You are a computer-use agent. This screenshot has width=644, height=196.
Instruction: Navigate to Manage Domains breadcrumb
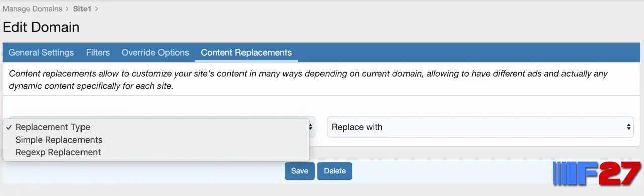tap(32, 9)
